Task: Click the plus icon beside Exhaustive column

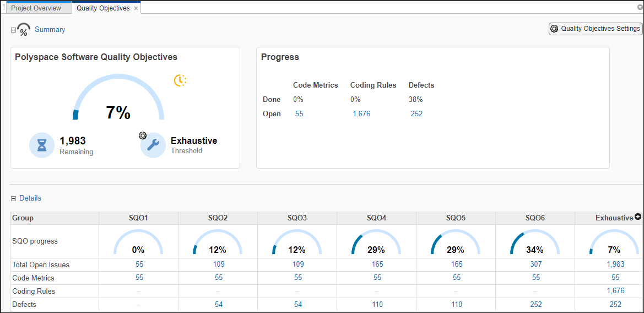Action: pos(638,217)
